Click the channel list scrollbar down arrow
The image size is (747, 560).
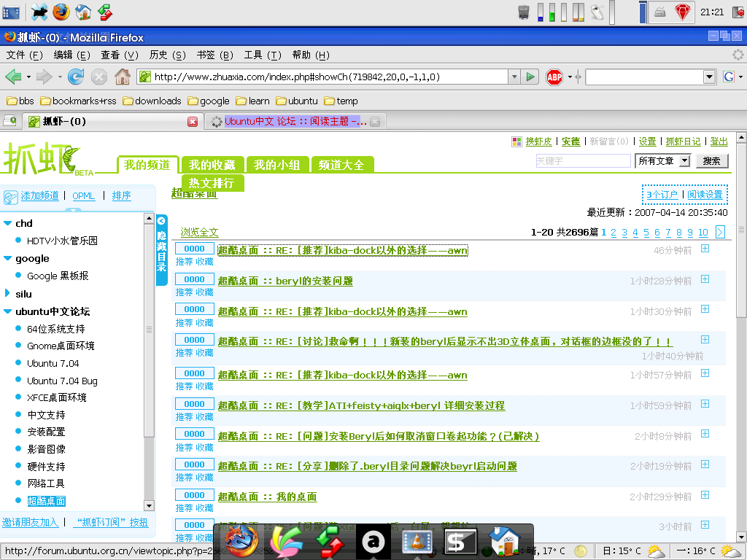149,506
